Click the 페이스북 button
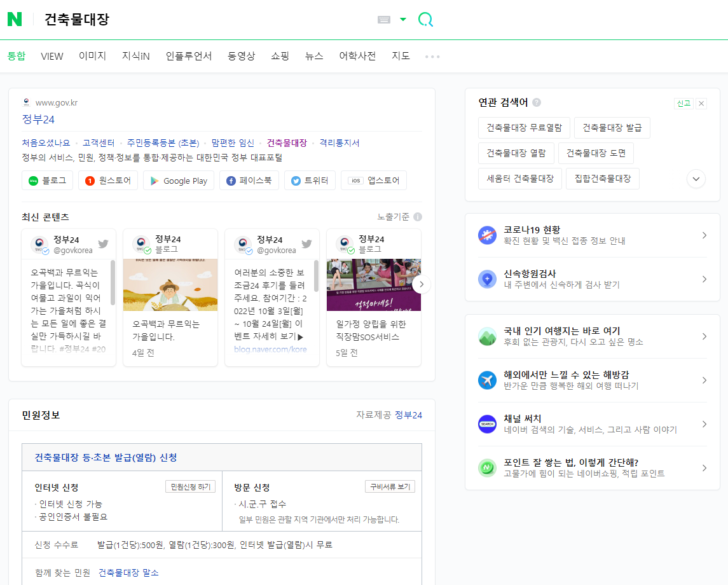728x585 pixels. click(x=249, y=181)
